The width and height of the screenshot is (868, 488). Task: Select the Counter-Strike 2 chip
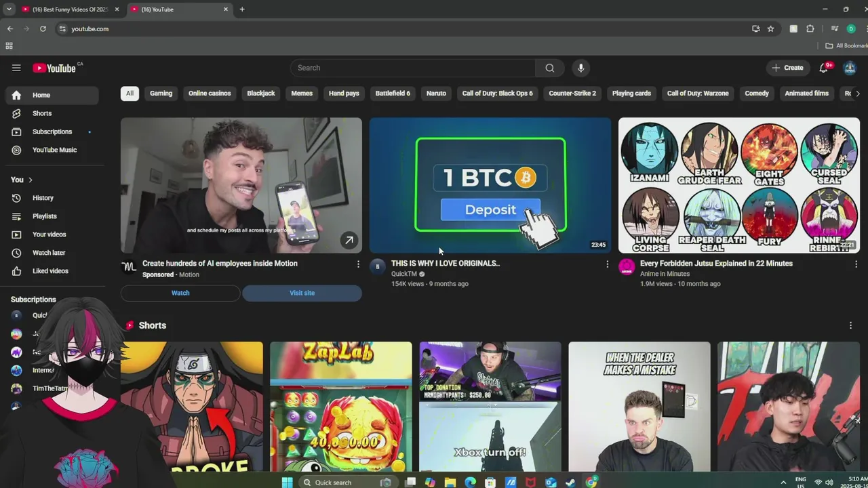click(x=572, y=94)
